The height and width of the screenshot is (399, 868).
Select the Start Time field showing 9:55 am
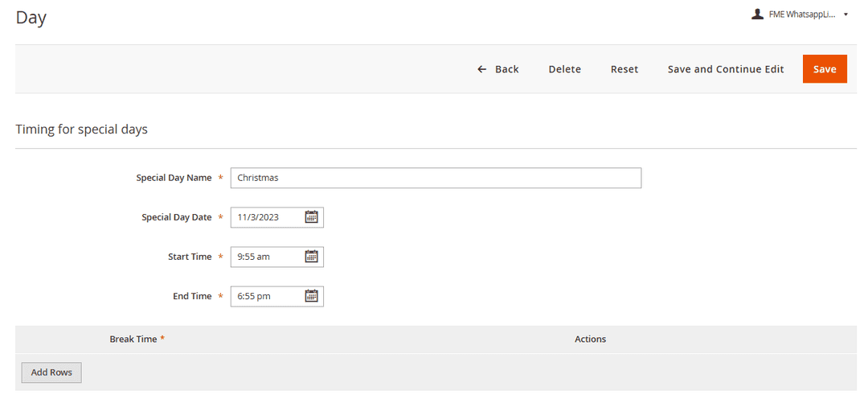coord(265,257)
